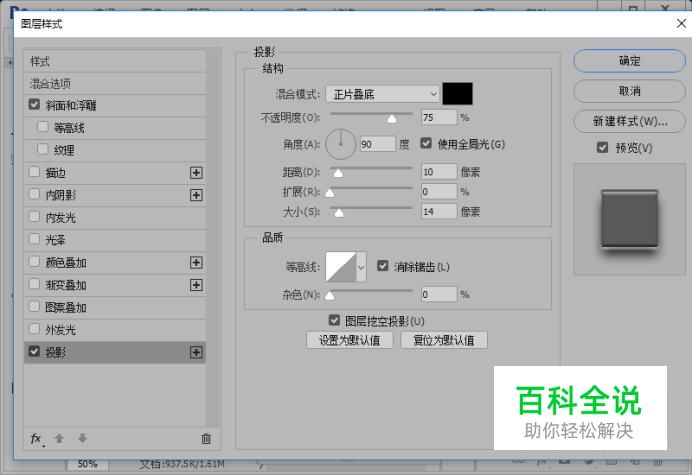Enable the 描边 checkbox

34,172
